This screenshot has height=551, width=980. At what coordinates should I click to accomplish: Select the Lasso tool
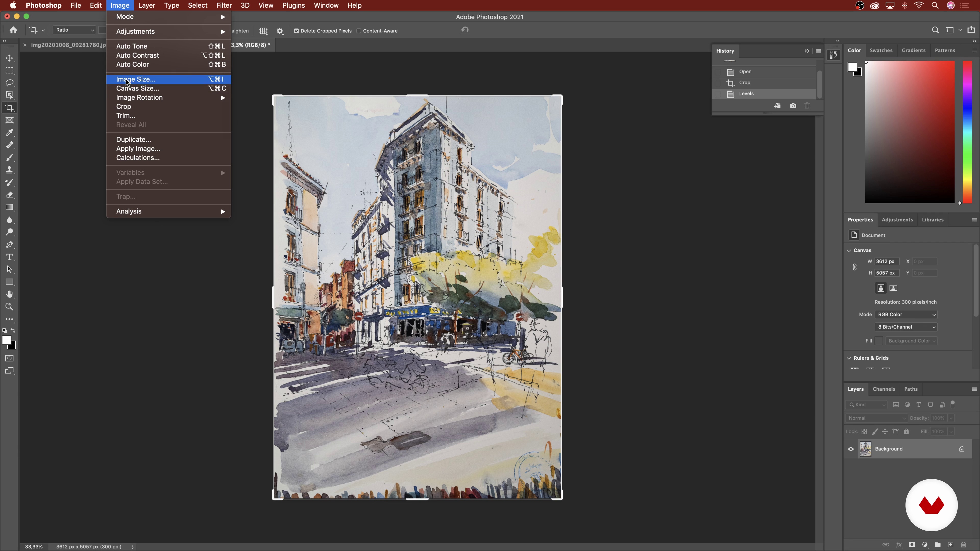[9, 83]
